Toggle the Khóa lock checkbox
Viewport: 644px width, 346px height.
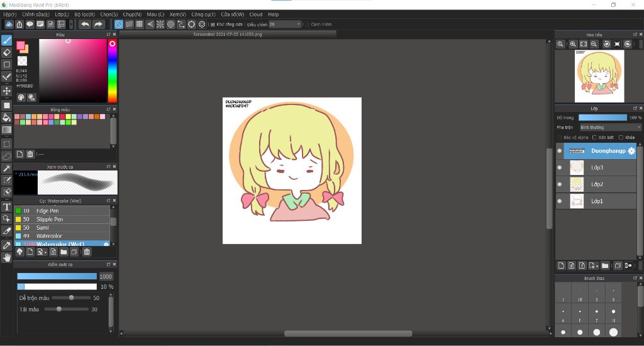click(621, 138)
